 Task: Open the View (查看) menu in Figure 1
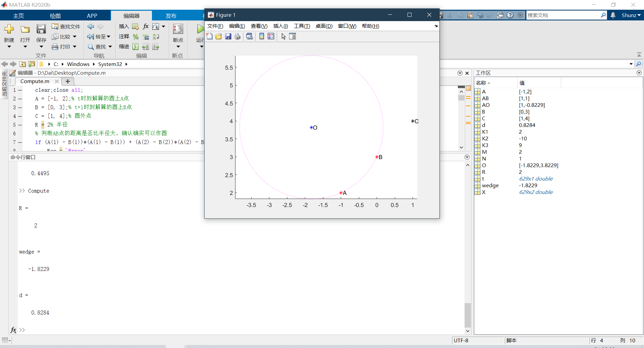click(259, 26)
